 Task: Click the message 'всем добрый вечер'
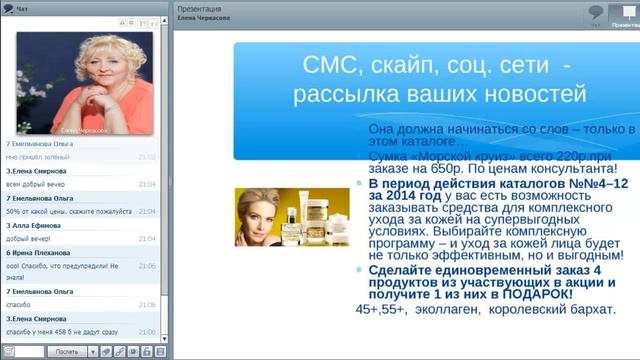pyautogui.click(x=36, y=184)
